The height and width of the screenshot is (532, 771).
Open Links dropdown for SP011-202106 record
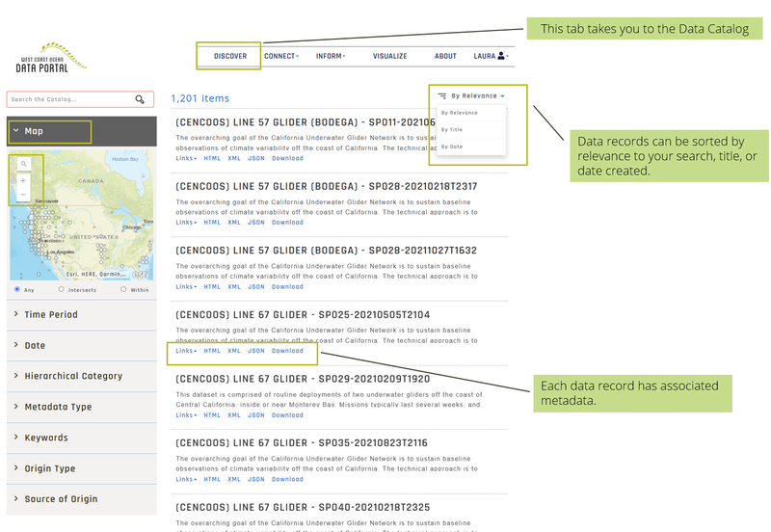click(186, 158)
